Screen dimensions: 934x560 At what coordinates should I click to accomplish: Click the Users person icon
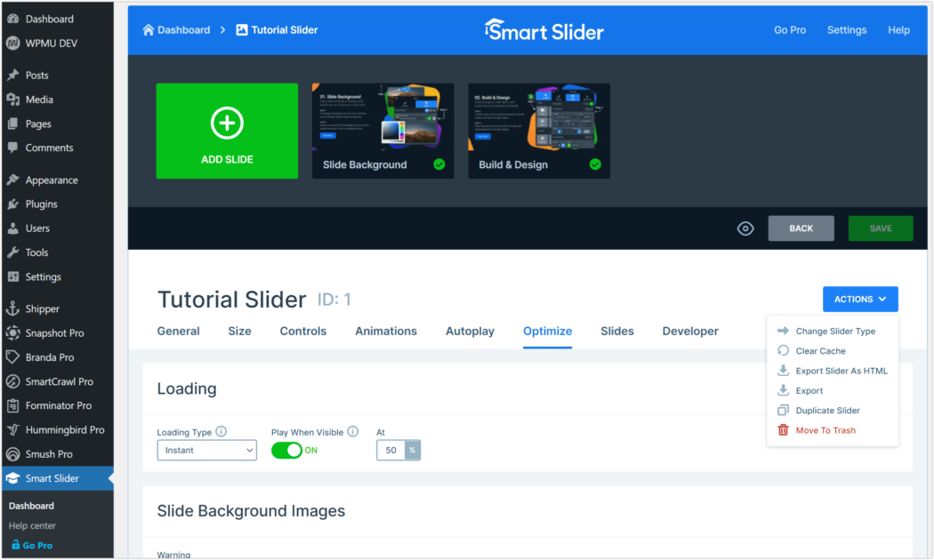13,228
